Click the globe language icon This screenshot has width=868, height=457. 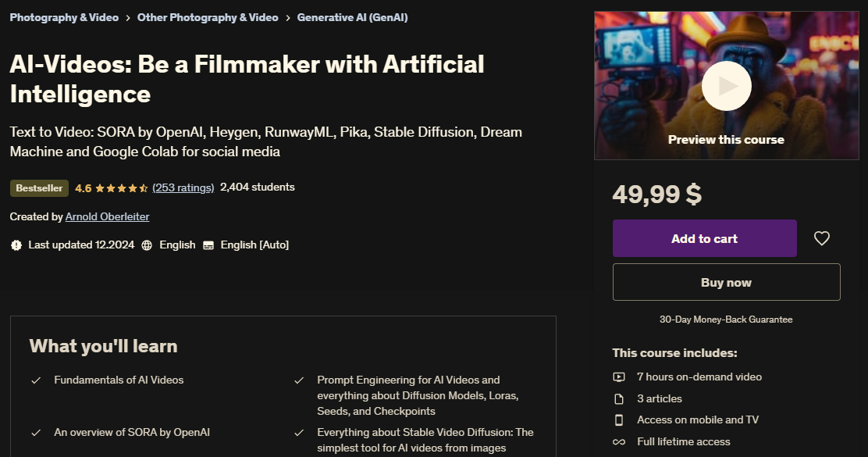point(148,245)
